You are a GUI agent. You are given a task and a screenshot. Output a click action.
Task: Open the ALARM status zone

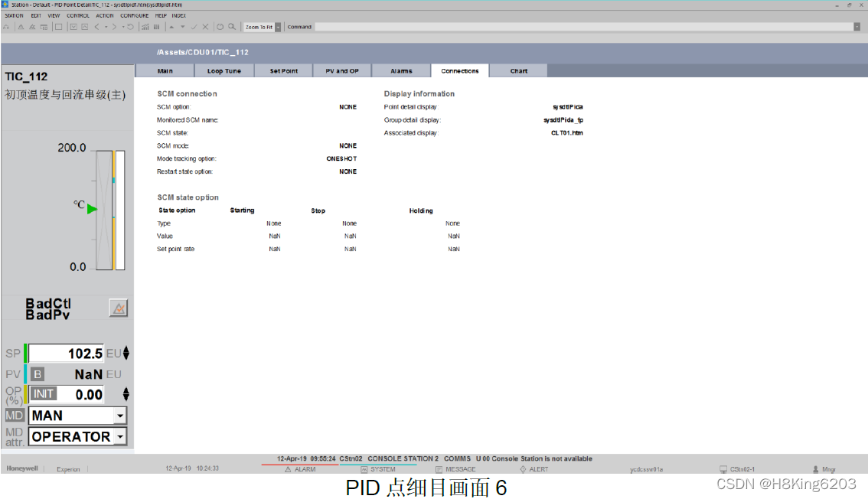click(x=300, y=469)
